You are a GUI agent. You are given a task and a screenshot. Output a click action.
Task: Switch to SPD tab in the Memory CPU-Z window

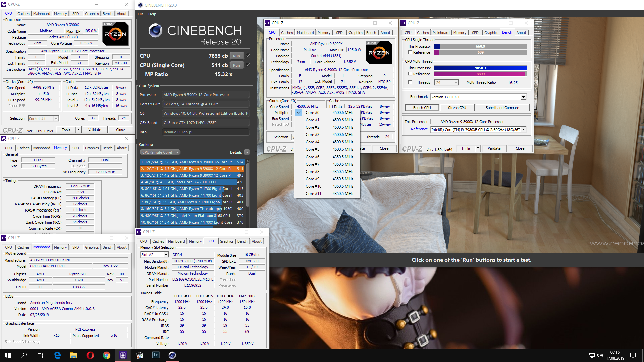(x=76, y=148)
